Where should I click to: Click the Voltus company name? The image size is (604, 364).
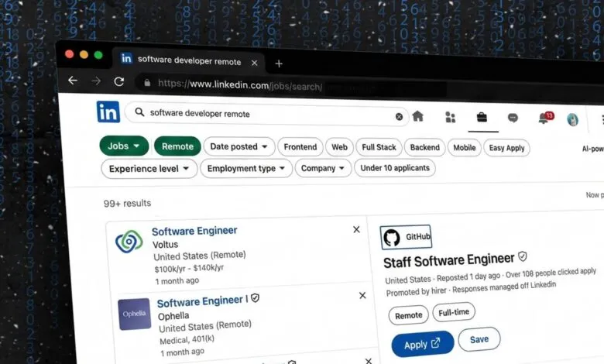(165, 245)
